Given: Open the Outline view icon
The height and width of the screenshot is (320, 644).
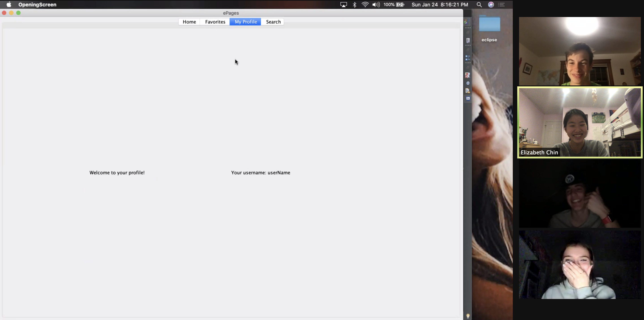Looking at the screenshot, I should coord(468,58).
